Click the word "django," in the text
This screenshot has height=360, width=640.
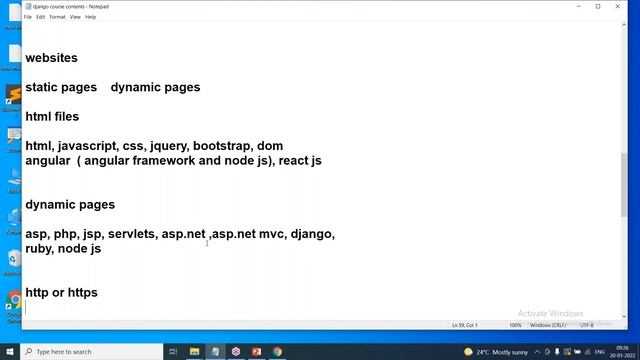pos(313,234)
